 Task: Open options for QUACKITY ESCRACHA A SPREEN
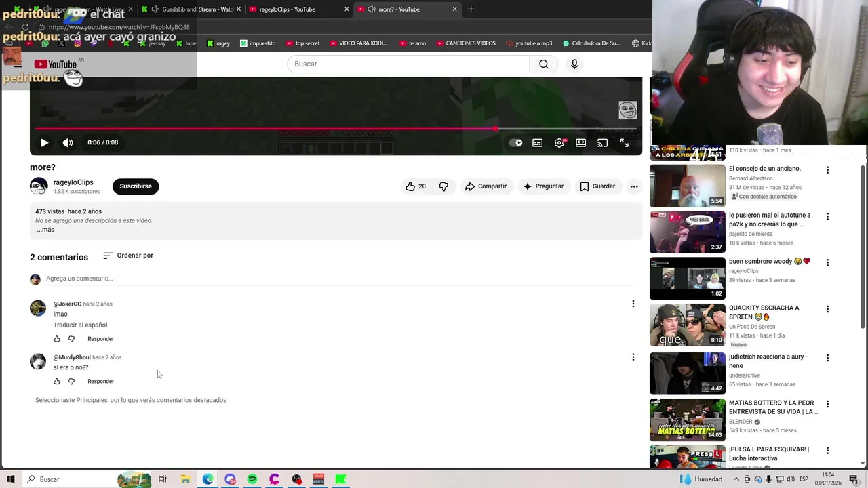point(827,309)
